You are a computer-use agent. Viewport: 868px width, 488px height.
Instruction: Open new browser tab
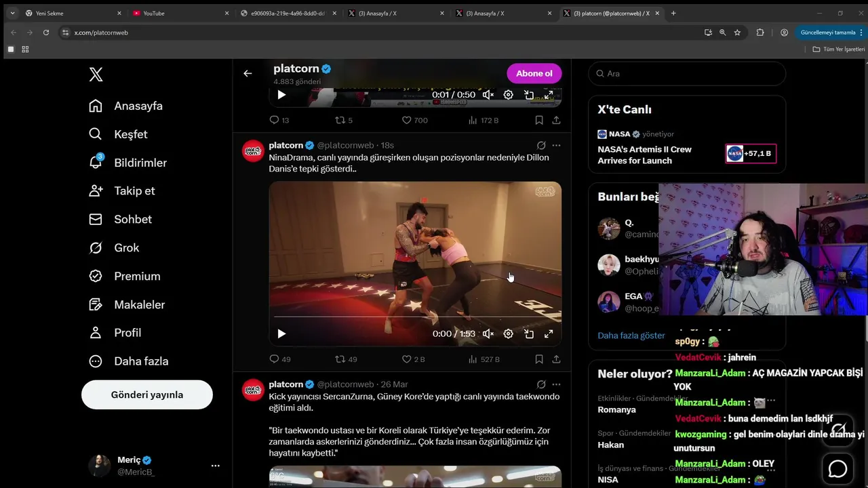point(673,13)
